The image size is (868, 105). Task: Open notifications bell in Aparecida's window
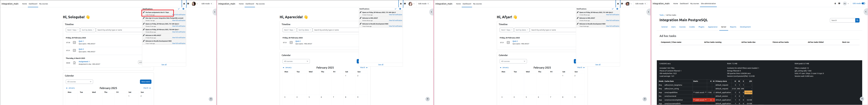click(x=401, y=4)
